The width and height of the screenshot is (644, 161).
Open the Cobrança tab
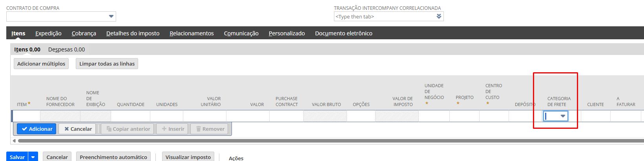pyautogui.click(x=84, y=33)
